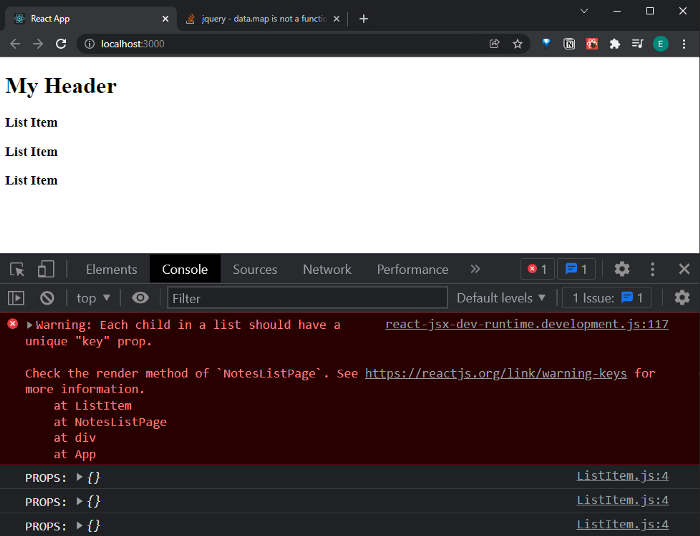The width and height of the screenshot is (700, 536).
Task: Show the console sidebar panel
Action: (16, 298)
